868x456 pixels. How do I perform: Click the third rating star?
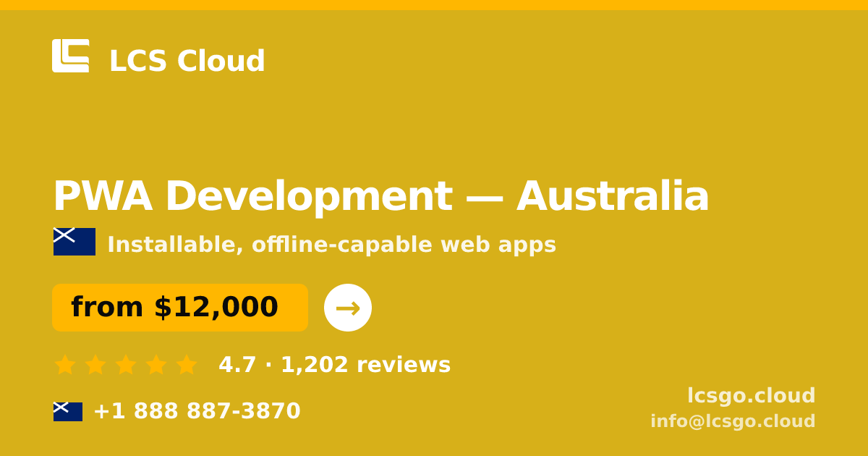126,365
